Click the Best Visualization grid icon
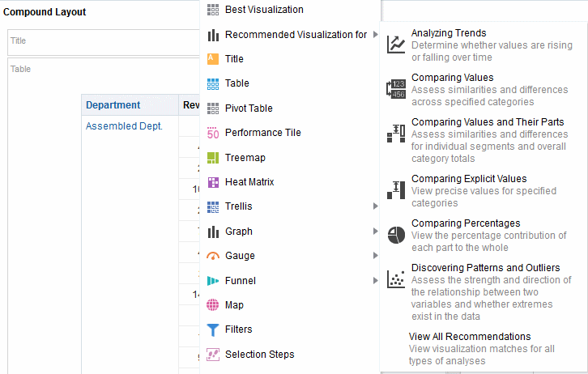The height and width of the screenshot is (374, 588). (x=213, y=10)
